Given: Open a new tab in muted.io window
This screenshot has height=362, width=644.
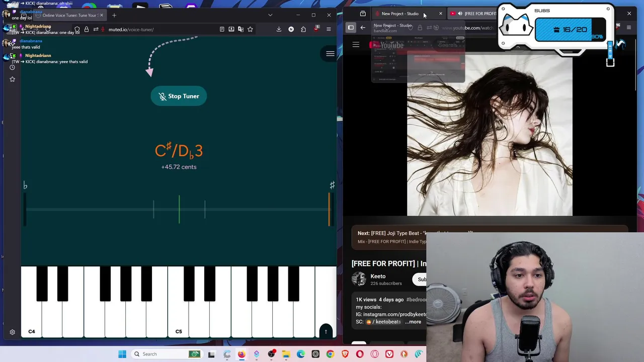Looking at the screenshot, I should 114,15.
